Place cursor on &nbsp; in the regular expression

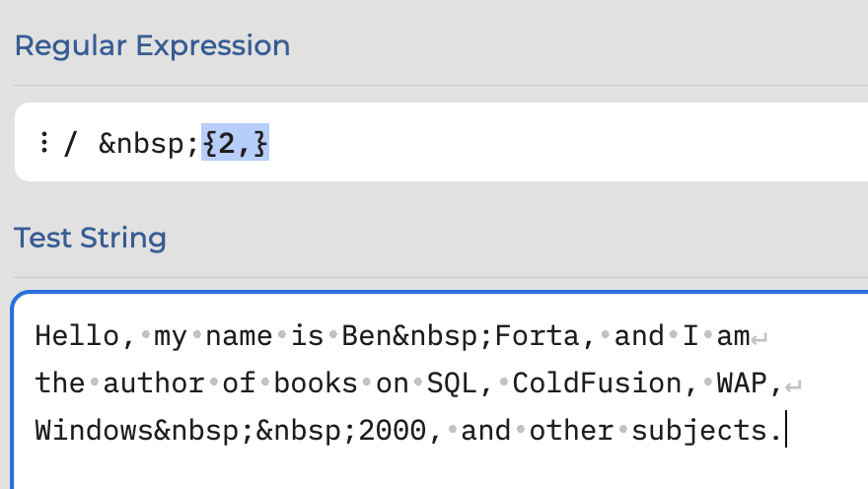point(148,144)
